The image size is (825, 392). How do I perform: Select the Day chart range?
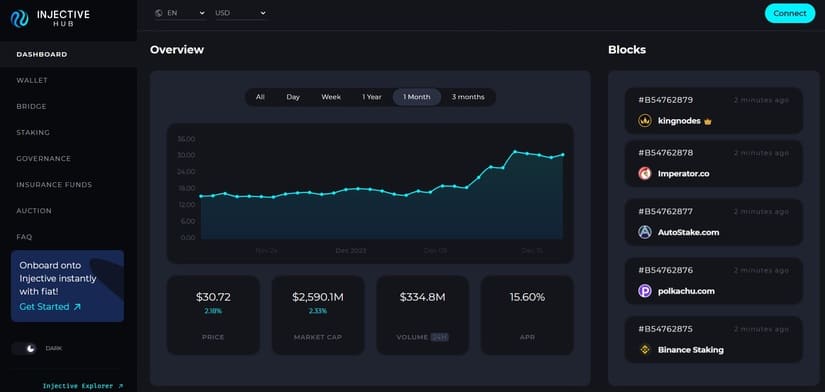293,97
